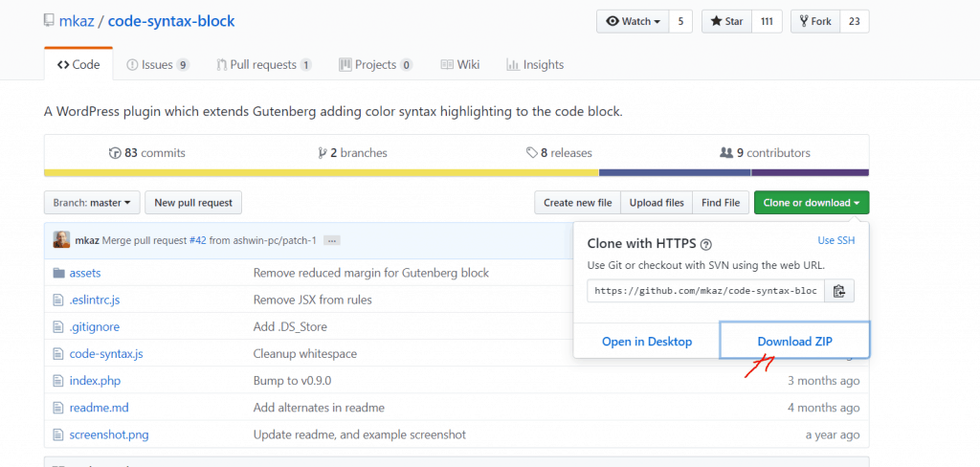
Task: Click file icon next to readme.md
Action: coord(58,408)
